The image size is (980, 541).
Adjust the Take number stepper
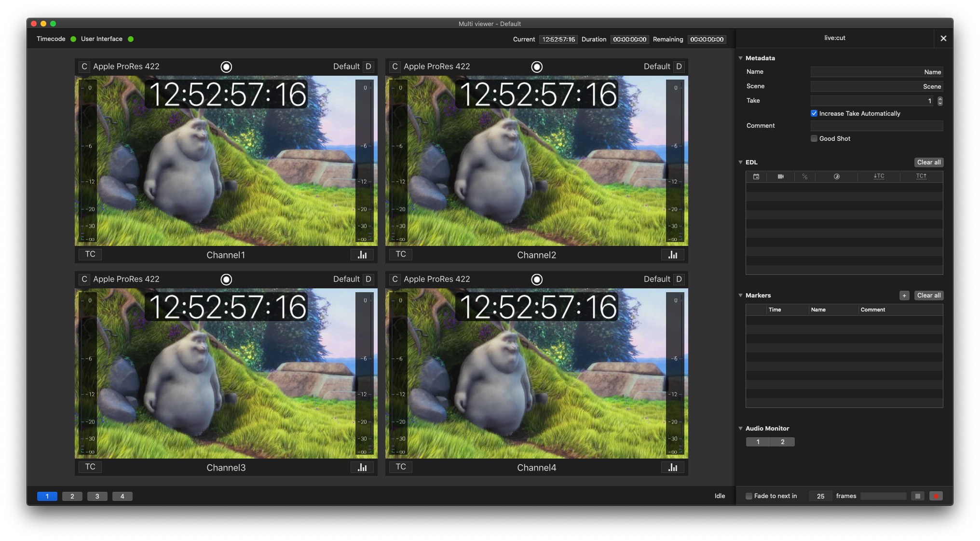[940, 101]
